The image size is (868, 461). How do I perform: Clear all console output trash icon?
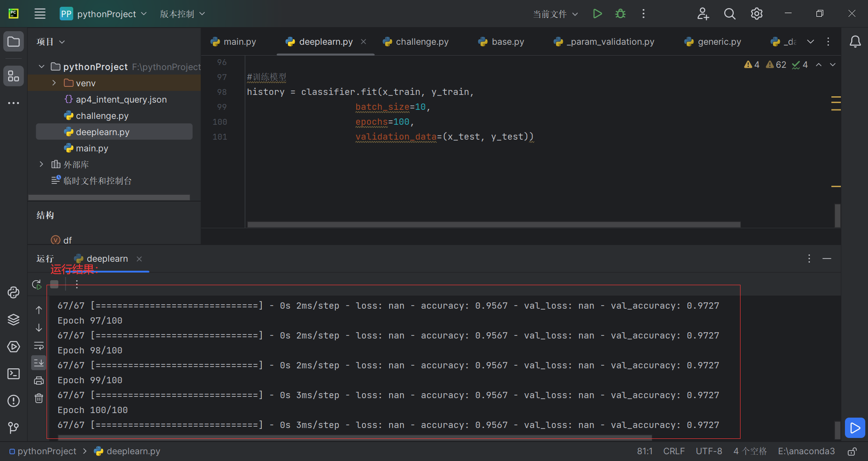[x=39, y=398]
